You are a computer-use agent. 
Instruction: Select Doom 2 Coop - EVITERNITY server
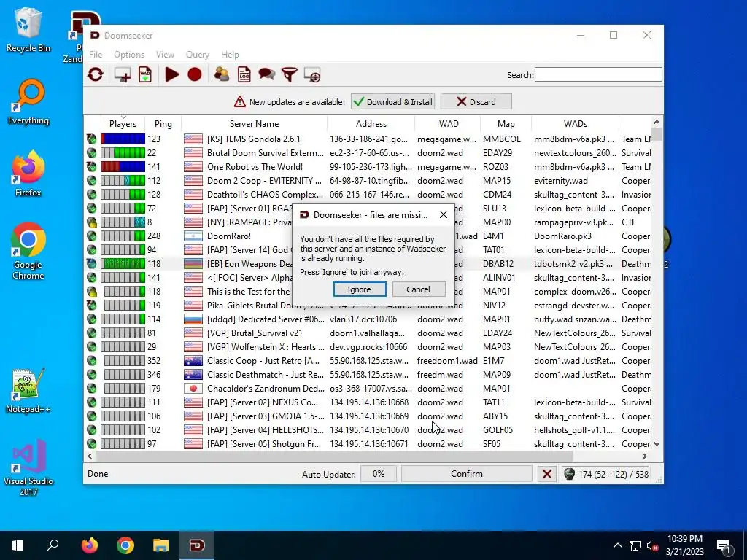(x=368, y=181)
